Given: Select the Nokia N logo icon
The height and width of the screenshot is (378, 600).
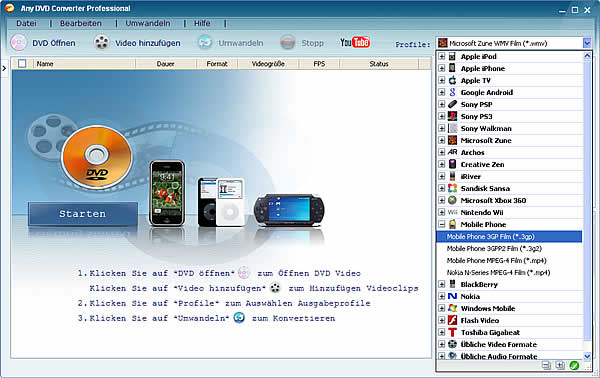Looking at the screenshot, I should tap(452, 296).
